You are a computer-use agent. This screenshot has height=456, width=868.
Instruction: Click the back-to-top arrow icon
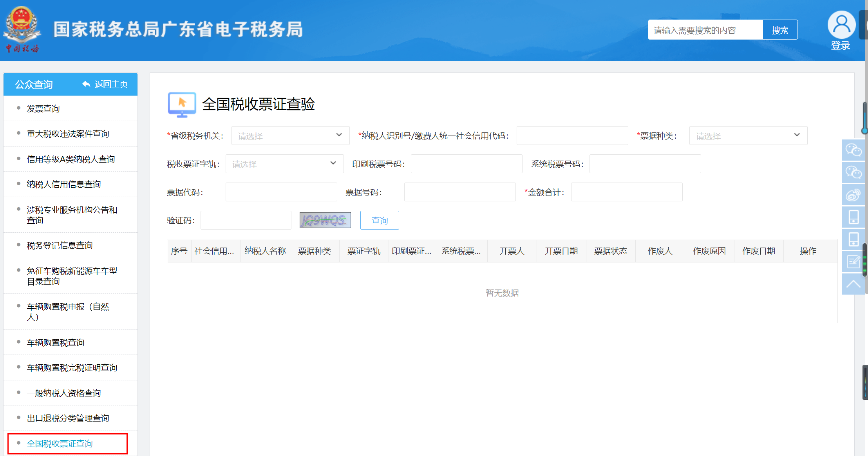853,284
